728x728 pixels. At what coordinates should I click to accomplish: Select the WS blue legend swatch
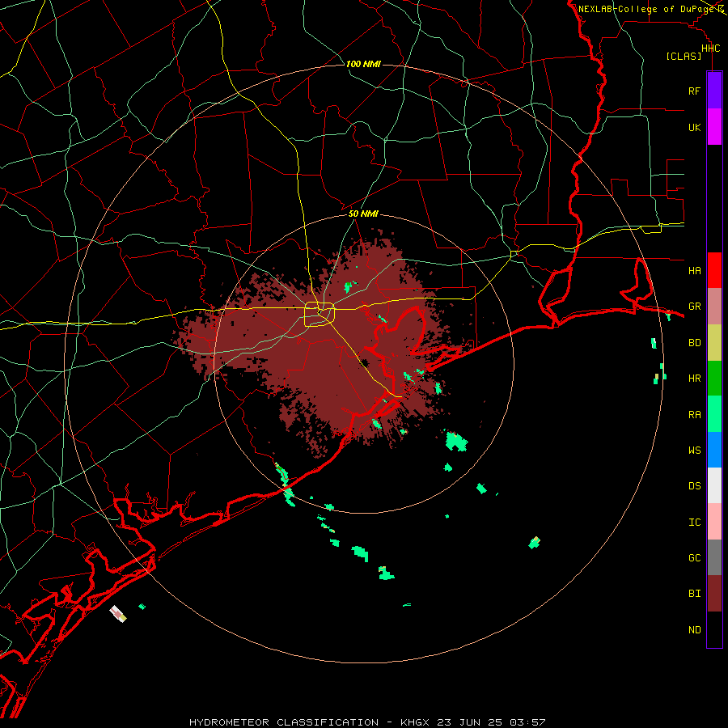(714, 450)
